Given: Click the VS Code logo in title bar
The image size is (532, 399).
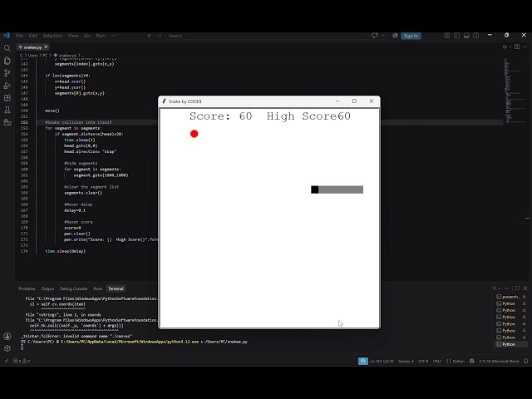Looking at the screenshot, I should point(7,35).
